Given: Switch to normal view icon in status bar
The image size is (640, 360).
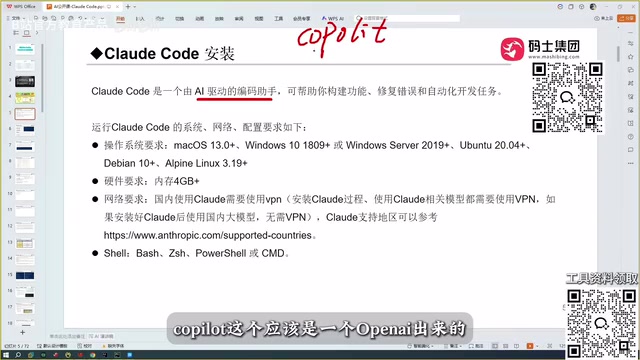Looking at the screenshot, I should tap(495, 346).
